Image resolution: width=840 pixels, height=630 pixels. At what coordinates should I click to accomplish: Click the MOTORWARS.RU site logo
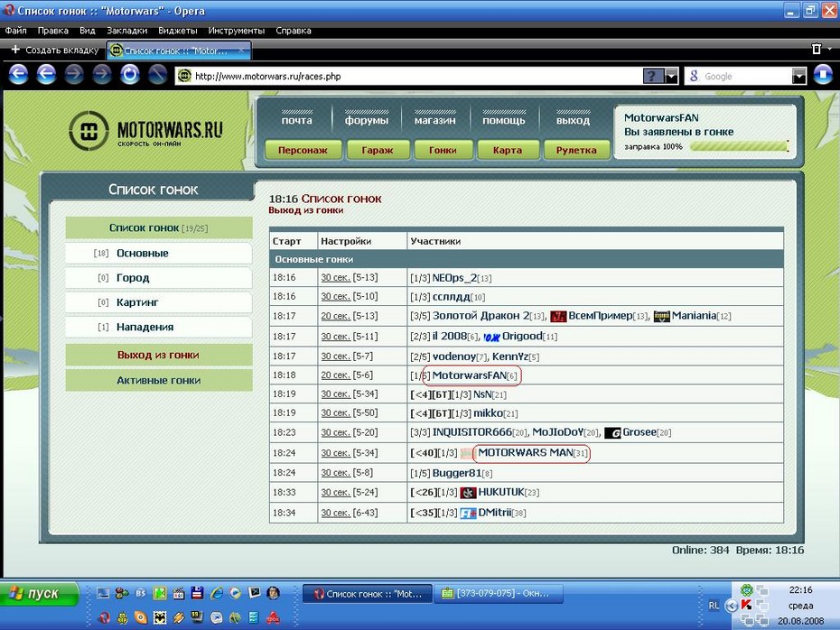145,131
